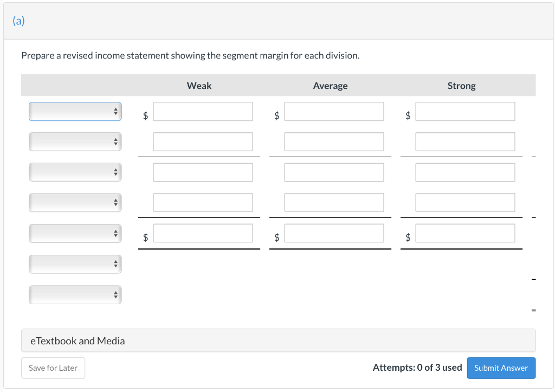Screen dimensions: 555x392
Task: Focus the third-row Average input box
Action: (334, 172)
